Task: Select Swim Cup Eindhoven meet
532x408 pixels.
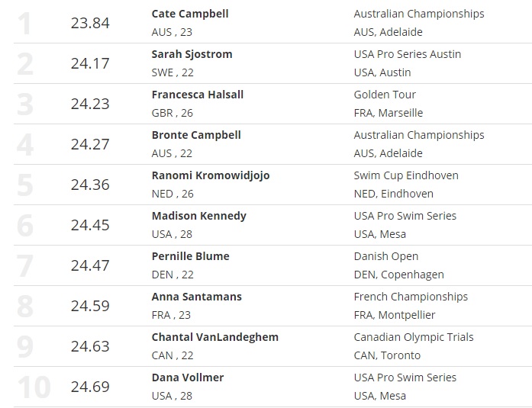Action: pos(406,175)
